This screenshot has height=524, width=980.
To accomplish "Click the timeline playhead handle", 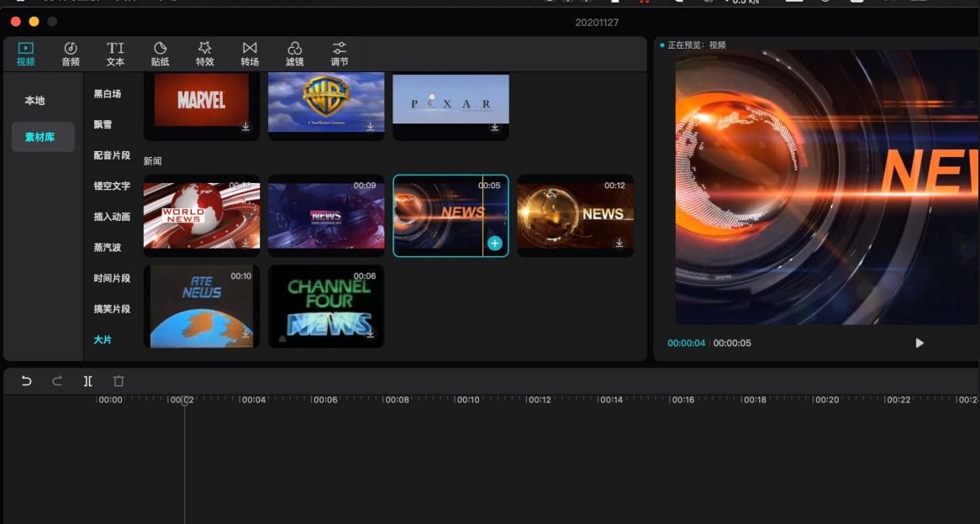I will coord(184,400).
